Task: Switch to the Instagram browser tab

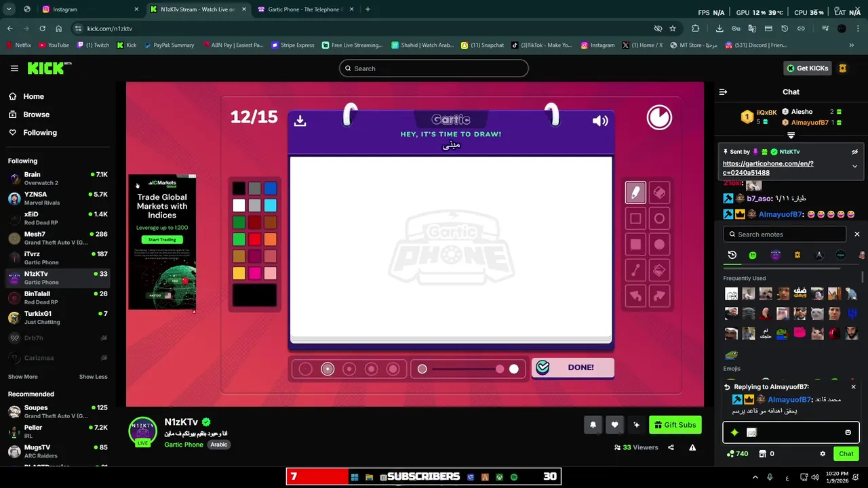Action: (90, 9)
